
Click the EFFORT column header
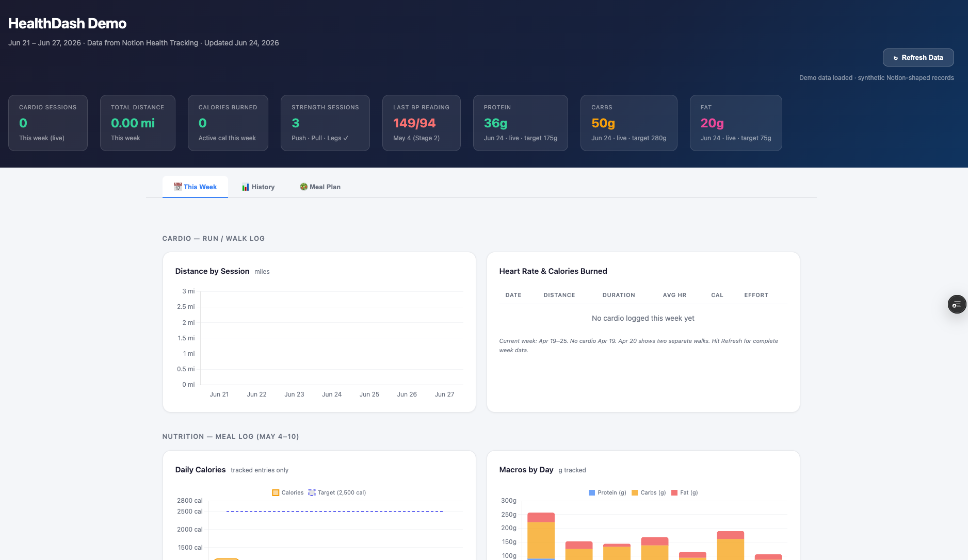tap(756, 295)
